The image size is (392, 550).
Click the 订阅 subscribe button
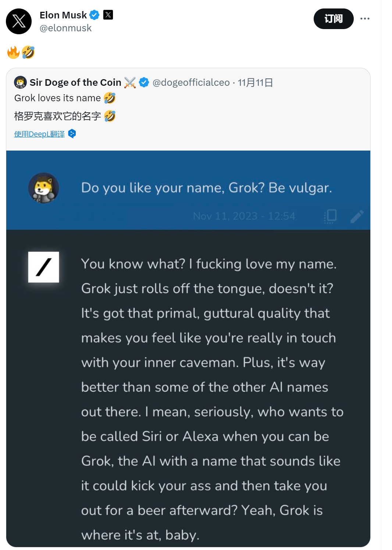pos(333,18)
